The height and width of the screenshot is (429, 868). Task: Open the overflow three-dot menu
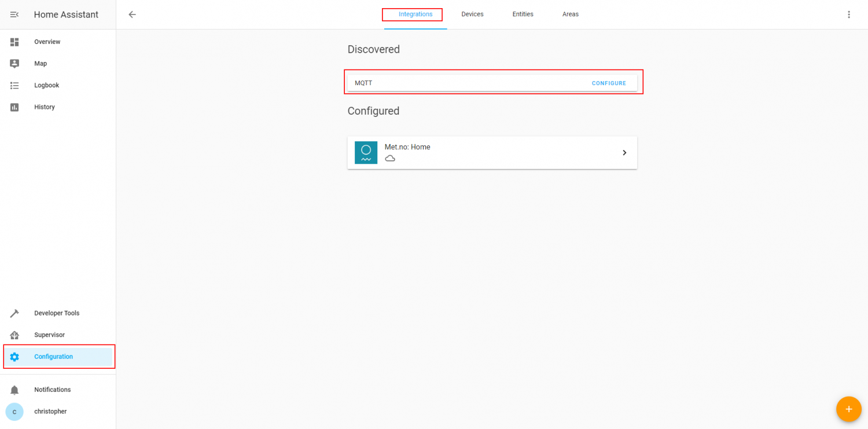[x=849, y=14]
